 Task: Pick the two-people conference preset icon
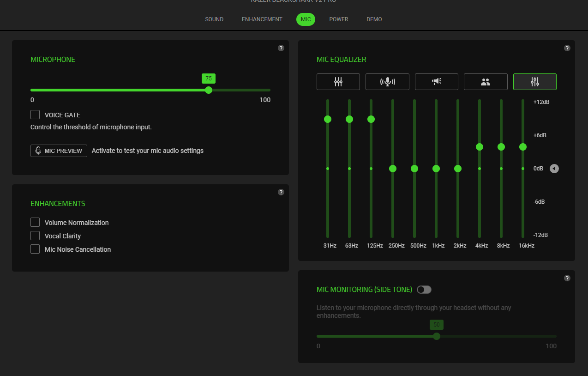486,82
